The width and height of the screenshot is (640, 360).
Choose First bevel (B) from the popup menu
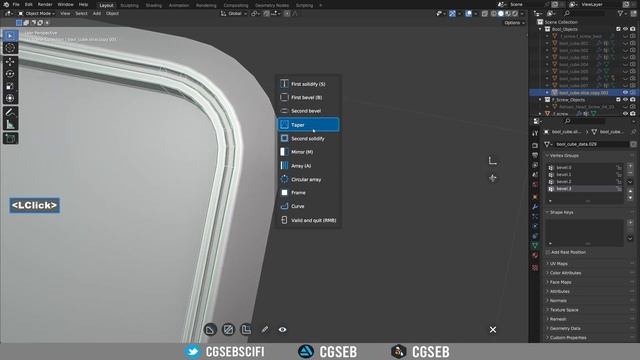click(x=309, y=97)
